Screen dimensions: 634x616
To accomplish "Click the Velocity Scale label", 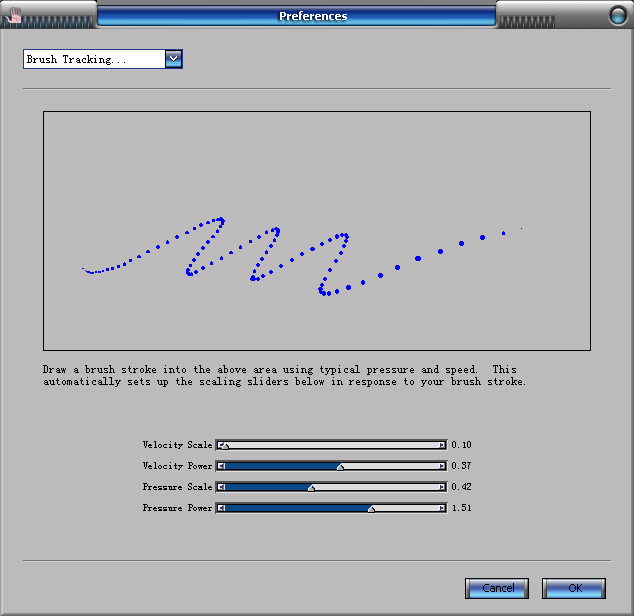I will (177, 445).
